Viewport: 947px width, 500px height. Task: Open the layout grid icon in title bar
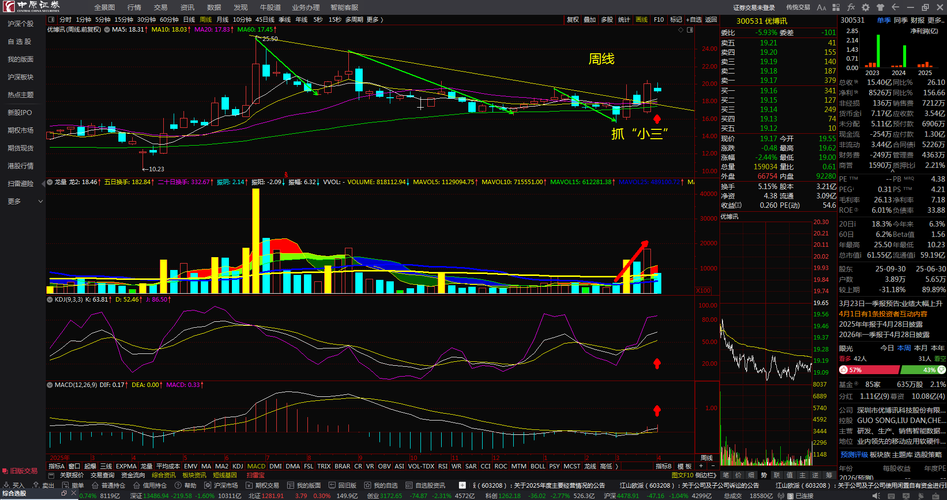[x=836, y=7]
